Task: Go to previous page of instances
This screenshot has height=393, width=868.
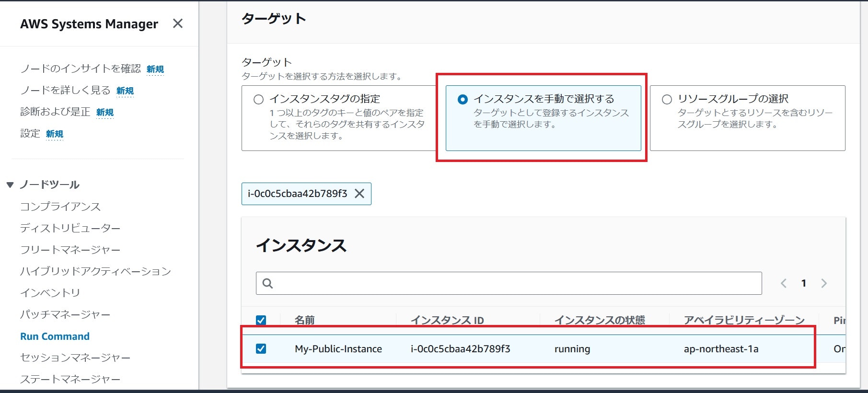Action: coord(784,283)
